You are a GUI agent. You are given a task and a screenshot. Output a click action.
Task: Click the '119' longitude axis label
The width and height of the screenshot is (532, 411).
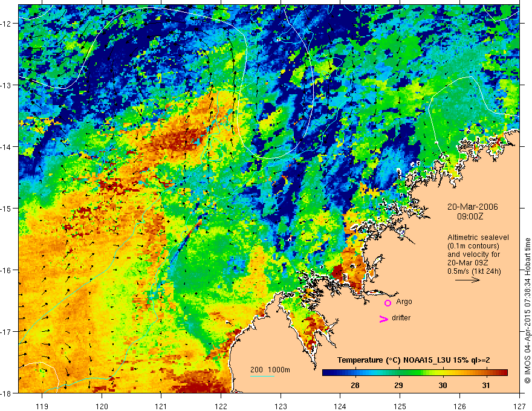tap(42, 406)
